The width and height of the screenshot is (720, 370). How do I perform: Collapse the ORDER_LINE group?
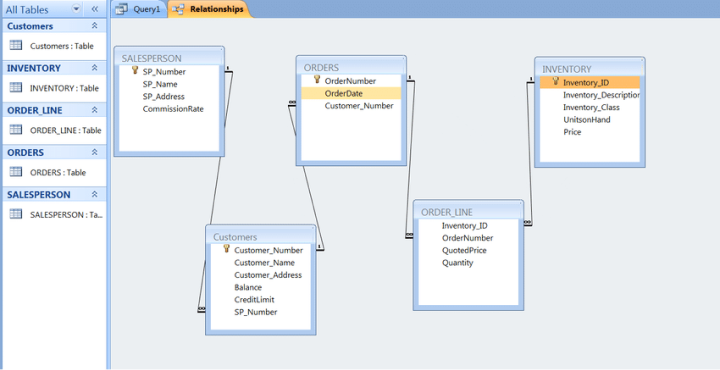coord(95,110)
